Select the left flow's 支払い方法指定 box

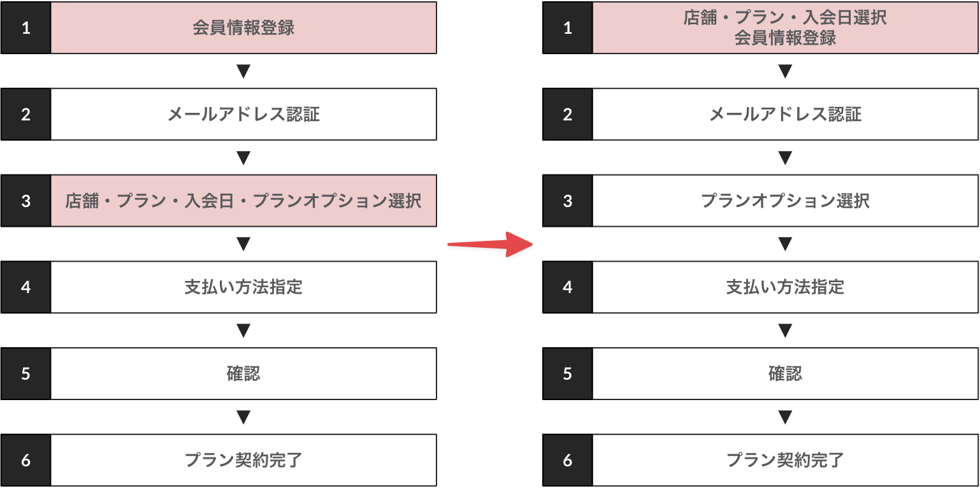[x=243, y=287]
